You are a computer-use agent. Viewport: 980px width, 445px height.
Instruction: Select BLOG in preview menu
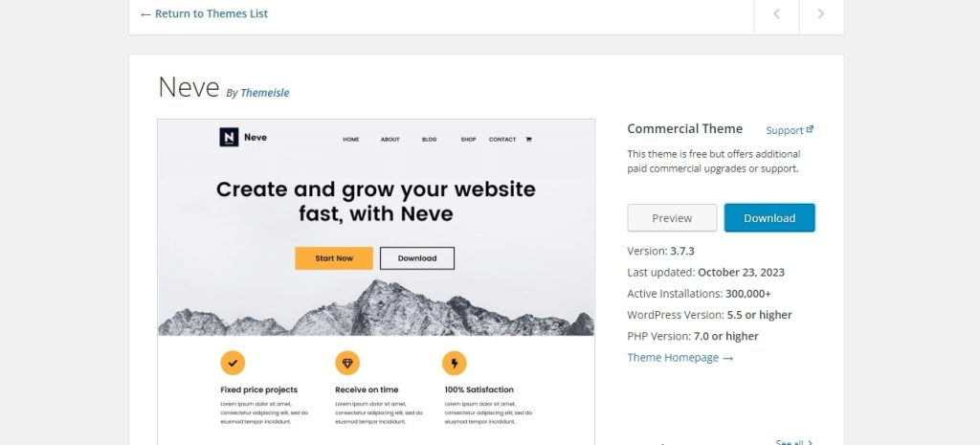pos(430,140)
